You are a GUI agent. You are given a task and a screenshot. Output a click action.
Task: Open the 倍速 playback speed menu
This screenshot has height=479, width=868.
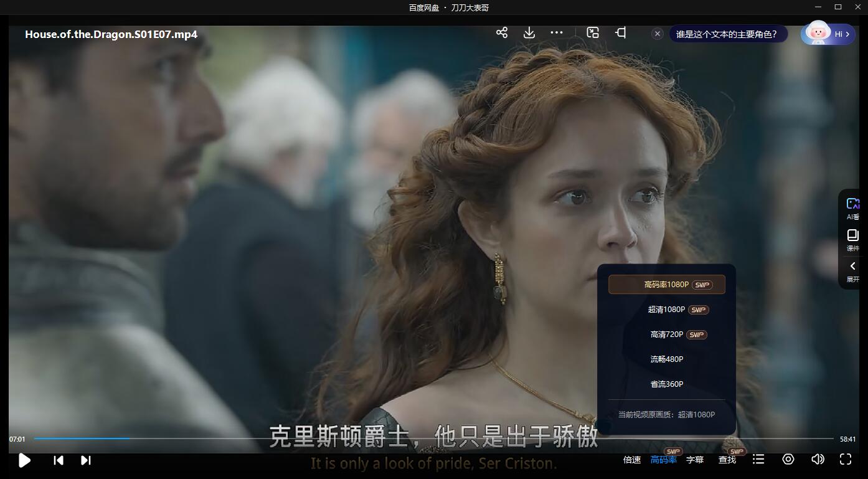pos(632,459)
